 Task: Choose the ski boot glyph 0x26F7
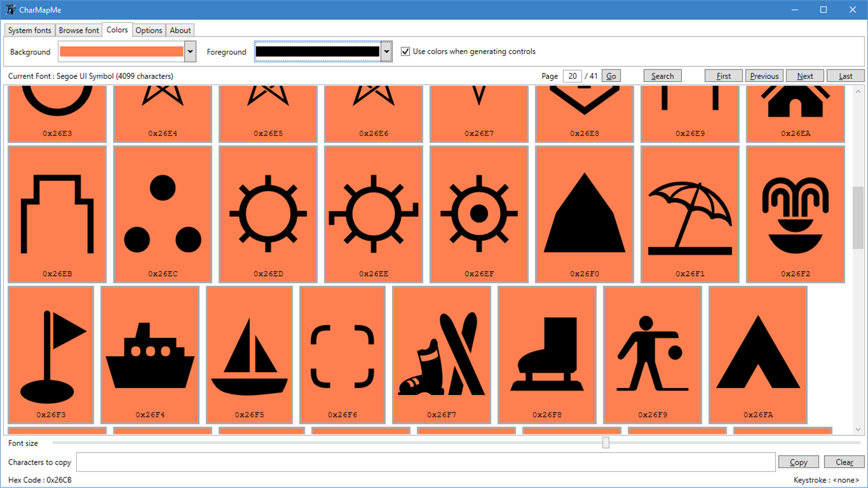click(442, 355)
